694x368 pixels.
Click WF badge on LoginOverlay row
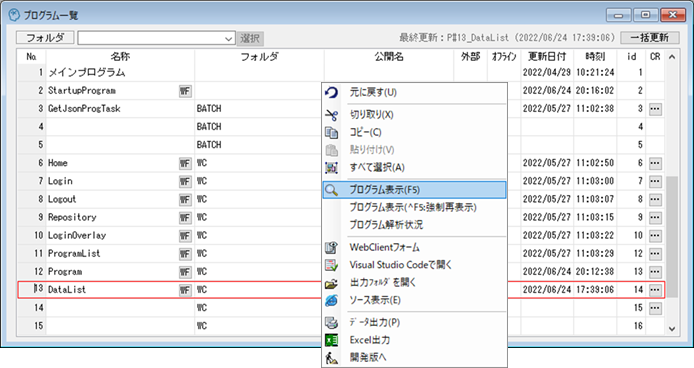[185, 236]
